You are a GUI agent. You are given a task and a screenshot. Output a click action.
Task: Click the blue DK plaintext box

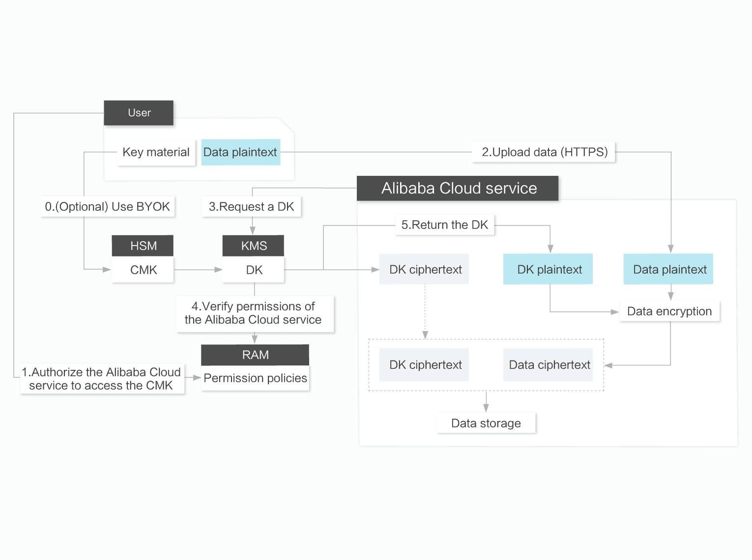(x=549, y=269)
